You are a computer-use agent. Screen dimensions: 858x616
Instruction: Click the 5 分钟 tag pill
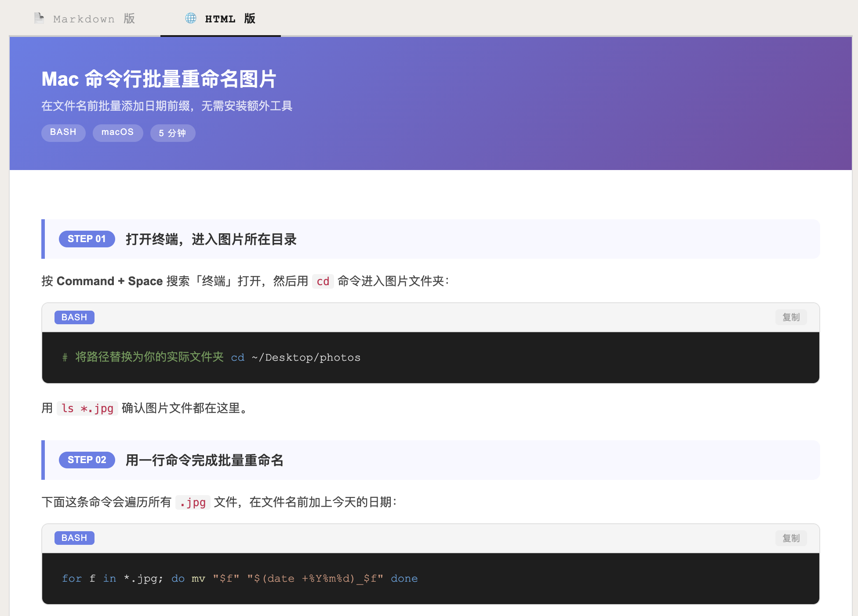pos(173,133)
